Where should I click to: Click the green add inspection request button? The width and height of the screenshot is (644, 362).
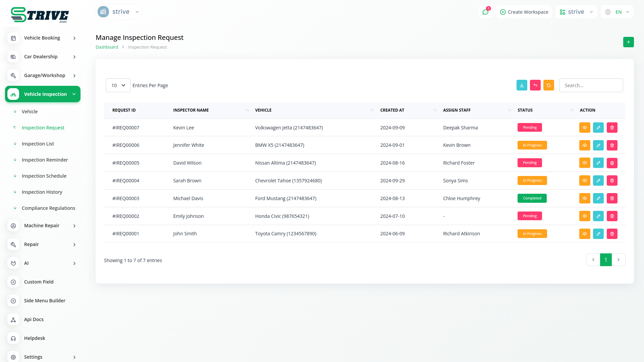[628, 42]
